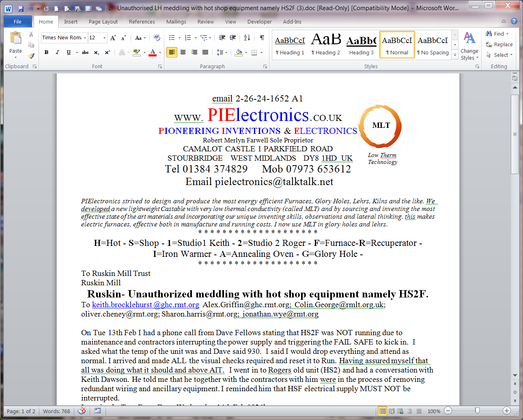This screenshot has width=523, height=420.
Task: Select the Format Painter brush
Action: click(31, 56)
